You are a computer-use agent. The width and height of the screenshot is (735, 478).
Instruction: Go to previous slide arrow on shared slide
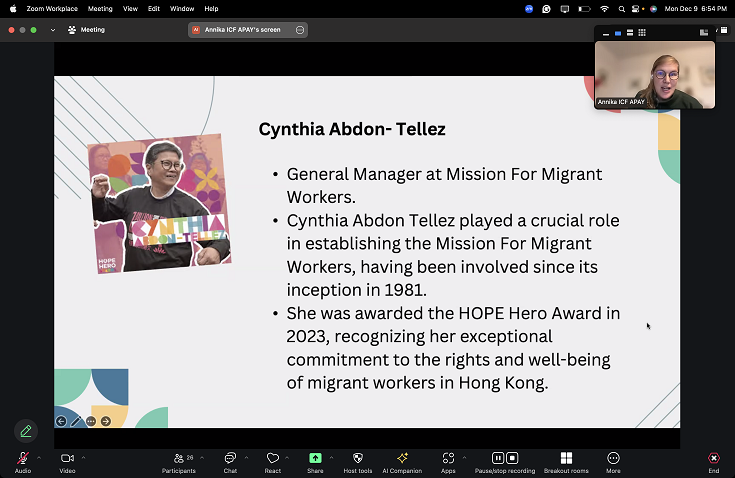coord(61,421)
